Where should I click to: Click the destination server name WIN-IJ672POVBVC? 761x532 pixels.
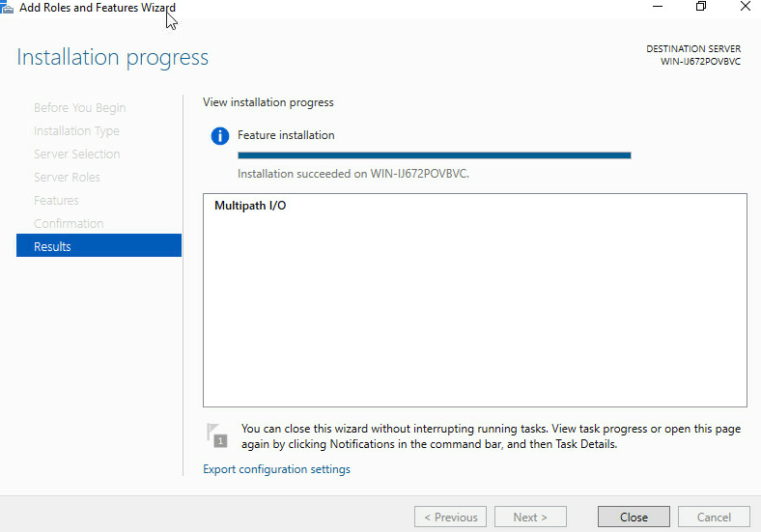pyautogui.click(x=700, y=62)
